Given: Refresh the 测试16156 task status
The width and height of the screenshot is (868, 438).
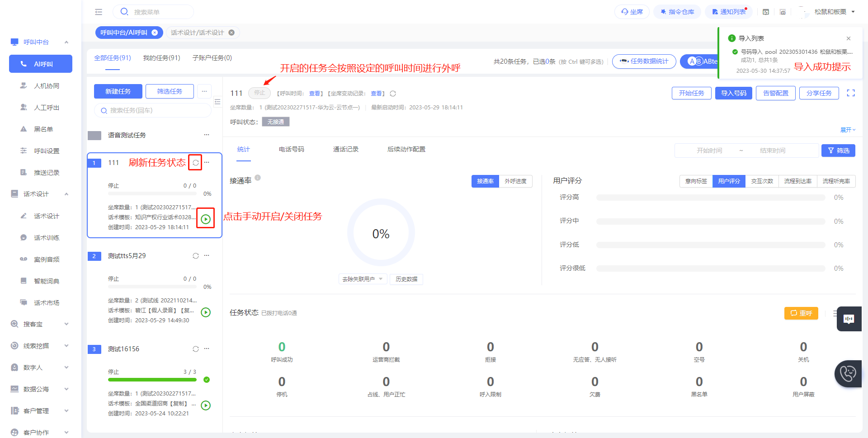Looking at the screenshot, I should pos(196,349).
